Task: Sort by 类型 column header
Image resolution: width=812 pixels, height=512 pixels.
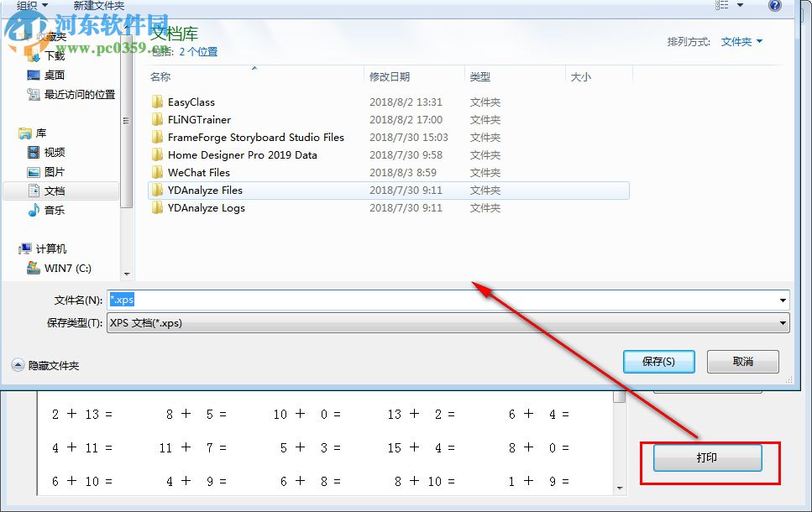Action: (480, 76)
